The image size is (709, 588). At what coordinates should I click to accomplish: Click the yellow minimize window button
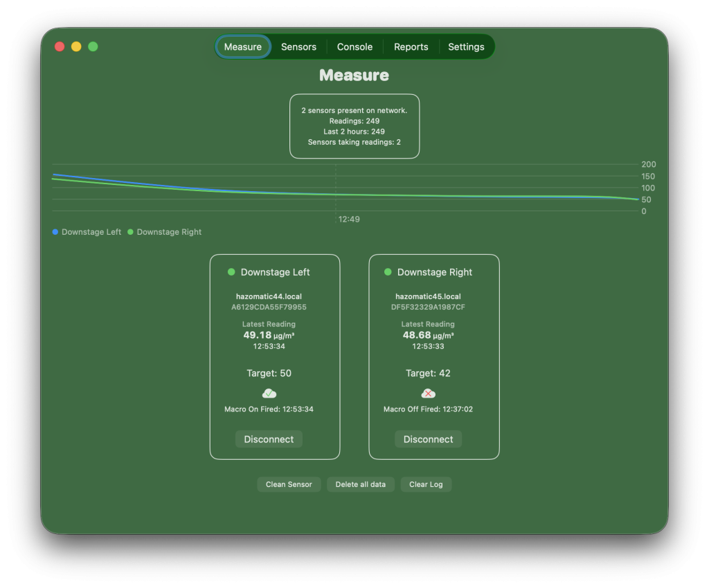pos(76,46)
